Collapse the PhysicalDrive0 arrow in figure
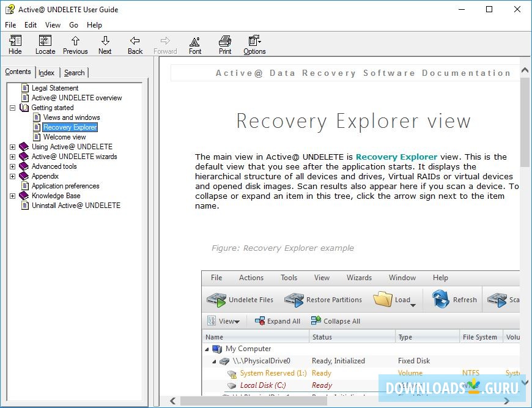 [214, 362]
